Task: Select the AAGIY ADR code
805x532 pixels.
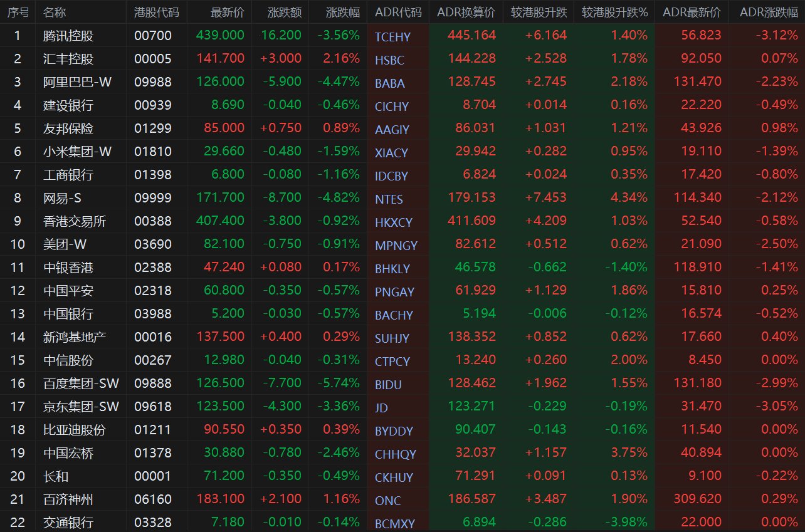Action: [x=392, y=130]
